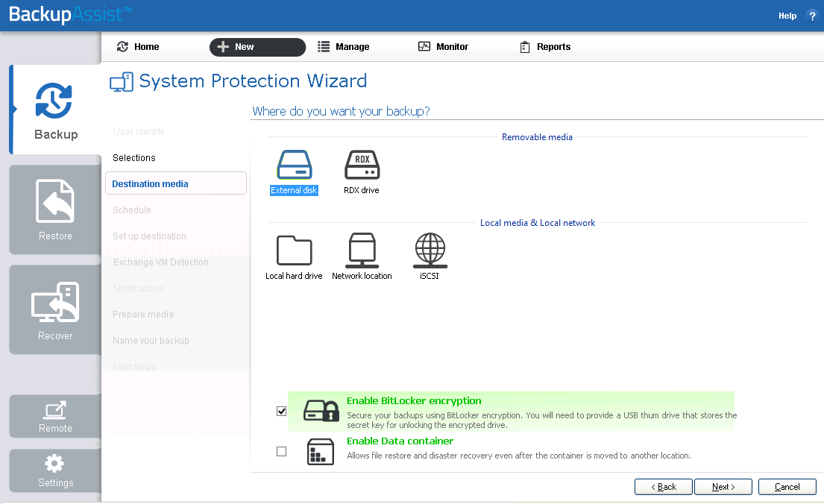This screenshot has height=504, width=824.
Task: Cancel the wizard
Action: click(x=787, y=487)
